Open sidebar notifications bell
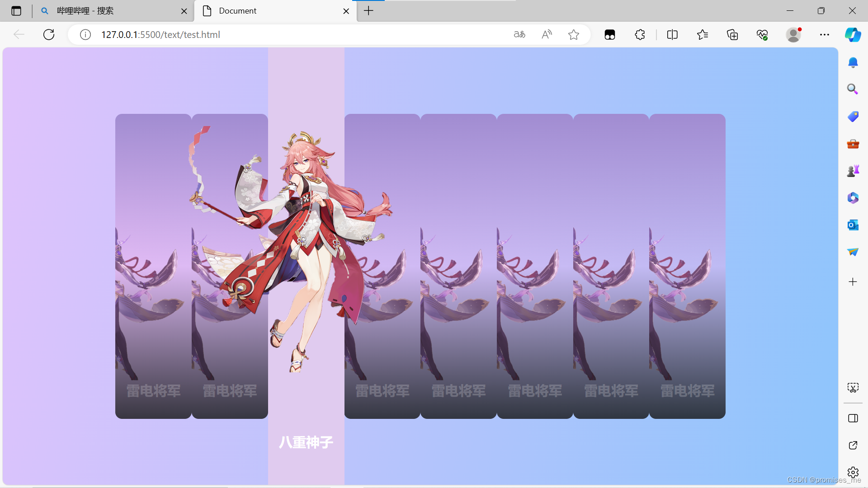Viewport: 868px width, 488px height. click(853, 62)
